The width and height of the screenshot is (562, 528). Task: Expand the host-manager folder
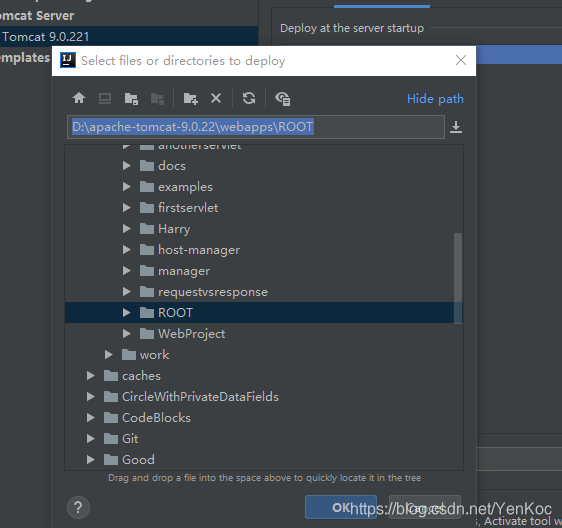coord(127,250)
